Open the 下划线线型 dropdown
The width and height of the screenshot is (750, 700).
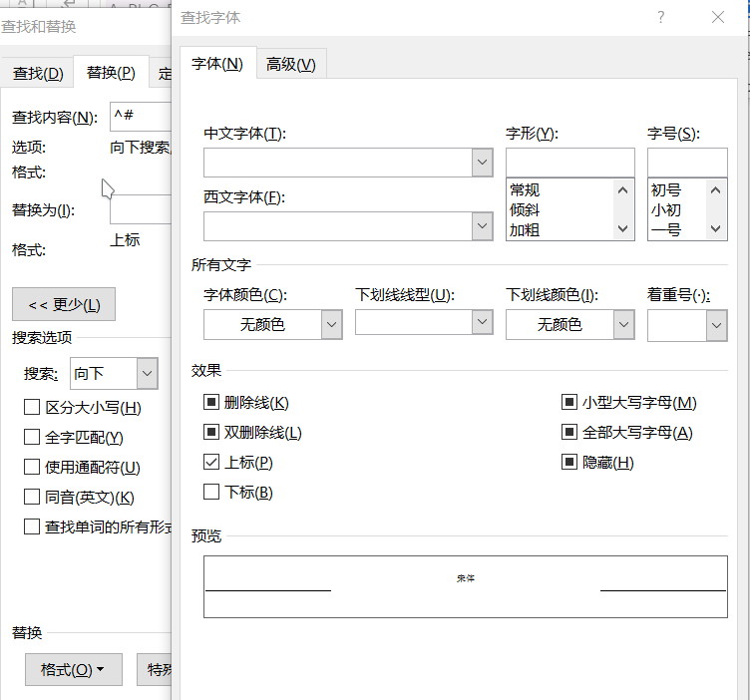482,322
